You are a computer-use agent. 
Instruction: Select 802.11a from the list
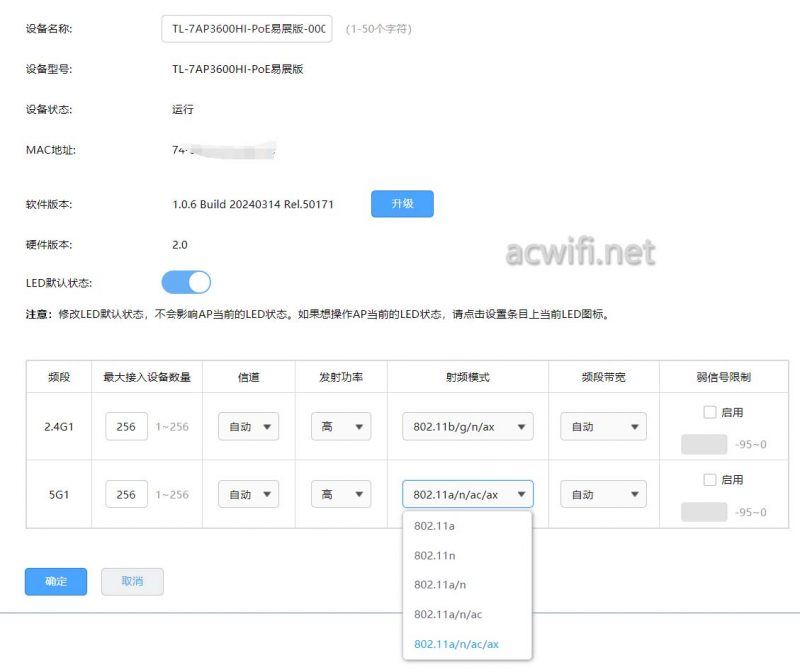coord(435,526)
